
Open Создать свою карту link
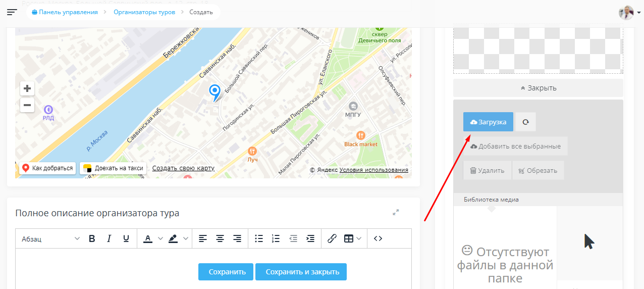click(183, 168)
